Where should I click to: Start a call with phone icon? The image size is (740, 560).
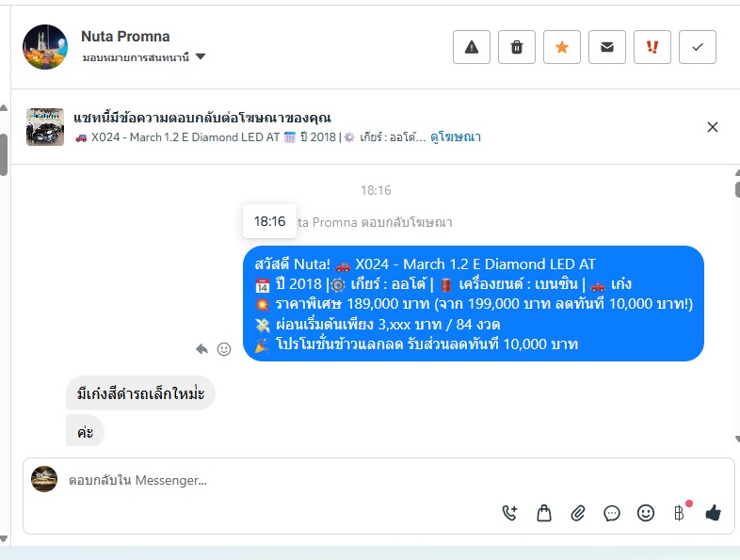pyautogui.click(x=509, y=513)
